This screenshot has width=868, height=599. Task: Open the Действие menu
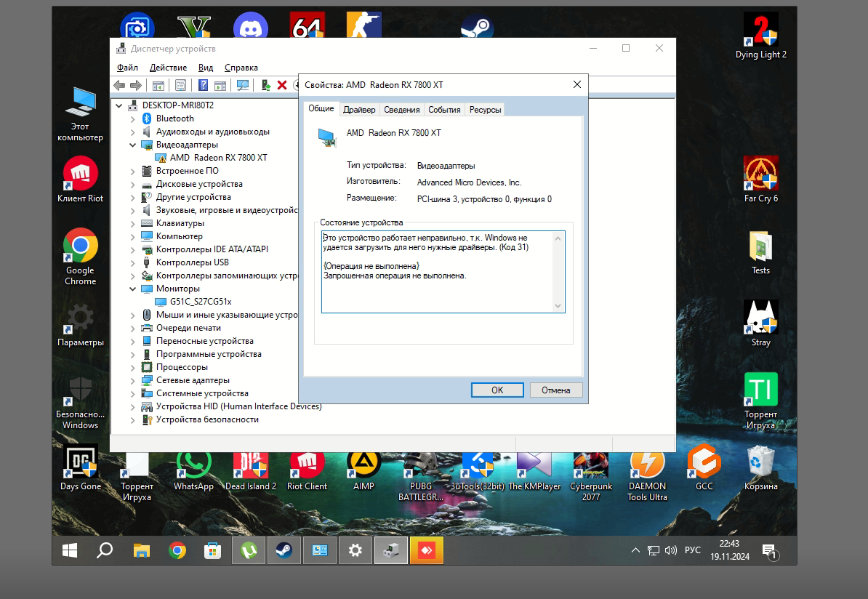tap(168, 68)
